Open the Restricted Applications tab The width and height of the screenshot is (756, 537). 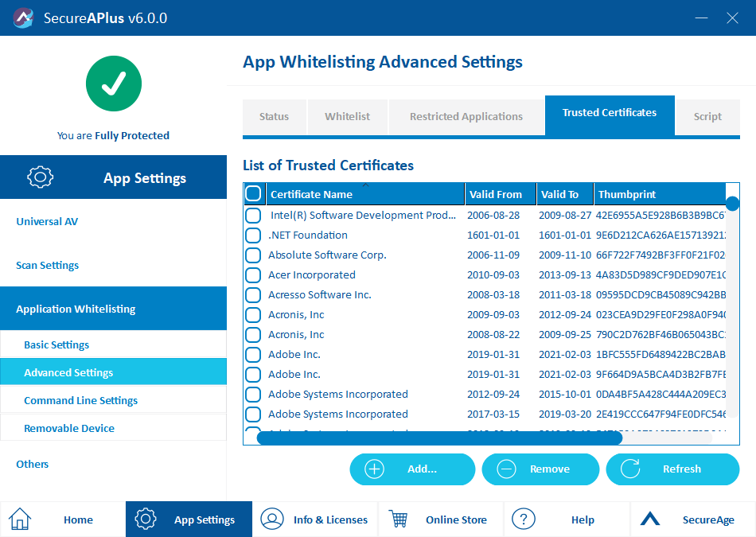(466, 117)
